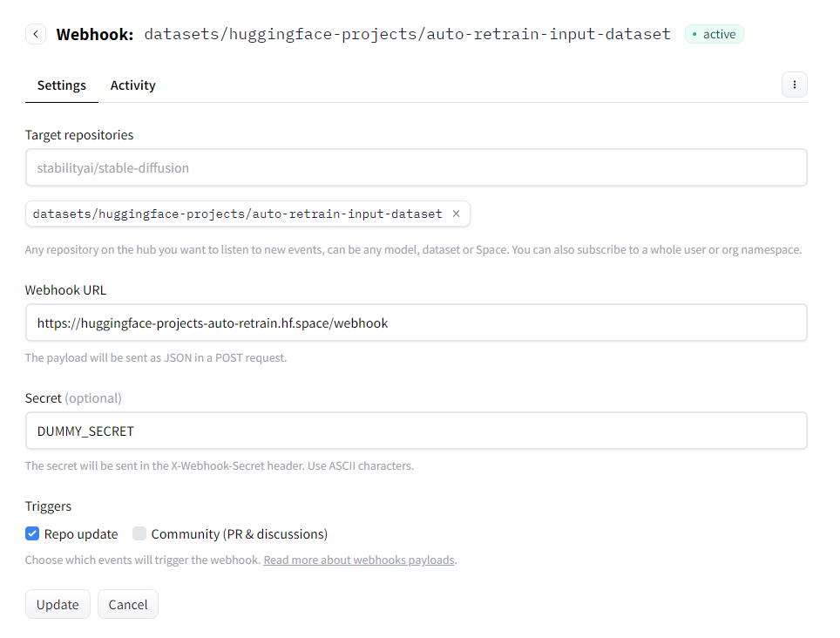
Task: Navigate back using the chevron icon
Action: 35,33
